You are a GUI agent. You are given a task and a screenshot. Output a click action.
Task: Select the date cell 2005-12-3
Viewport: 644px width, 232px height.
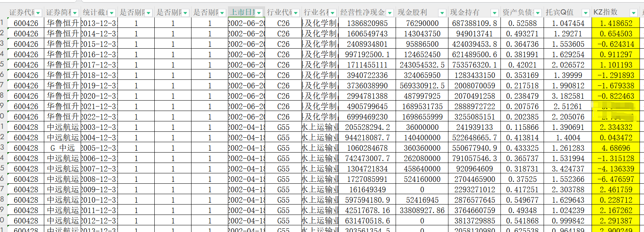(99, 148)
